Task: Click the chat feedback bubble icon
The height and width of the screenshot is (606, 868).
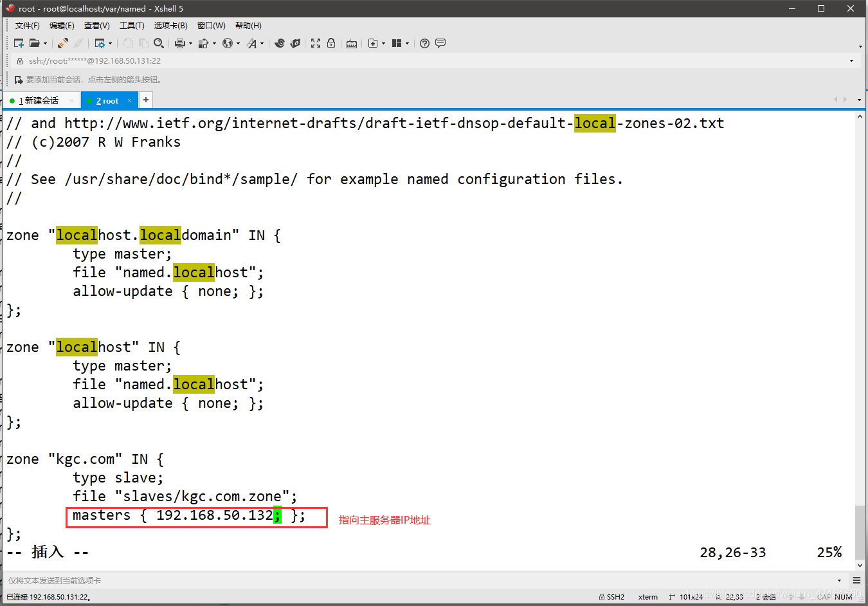Action: click(440, 43)
